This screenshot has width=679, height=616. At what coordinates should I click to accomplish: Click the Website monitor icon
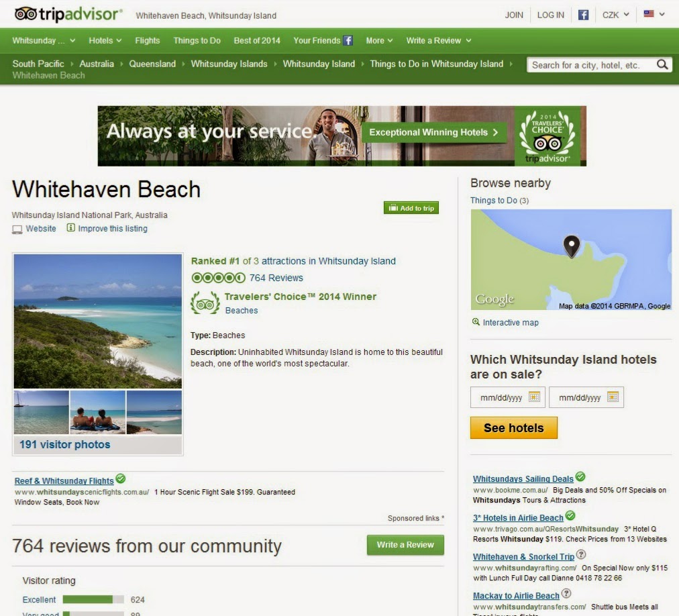[17, 229]
